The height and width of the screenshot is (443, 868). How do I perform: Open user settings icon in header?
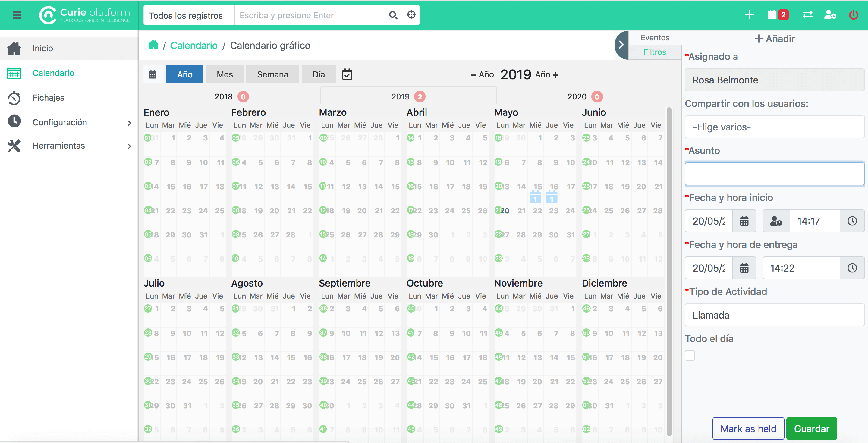pyautogui.click(x=830, y=15)
